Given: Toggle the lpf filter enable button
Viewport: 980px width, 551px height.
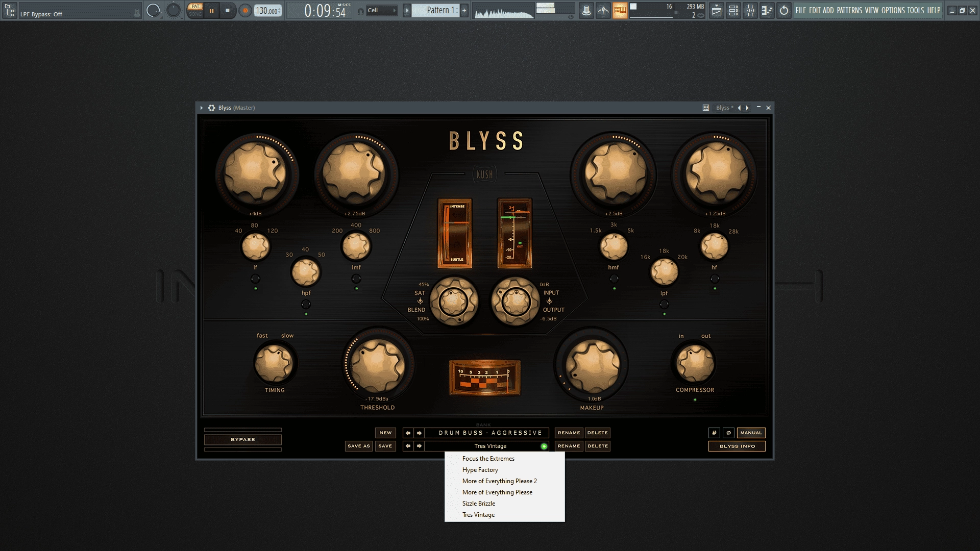Looking at the screenshot, I should click(x=664, y=304).
